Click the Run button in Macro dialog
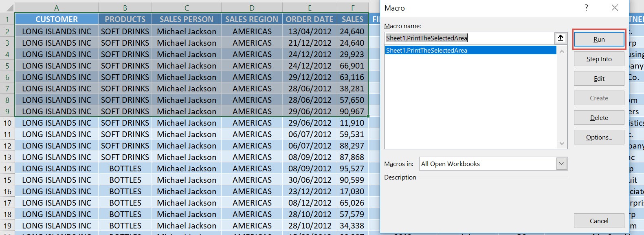 (599, 39)
